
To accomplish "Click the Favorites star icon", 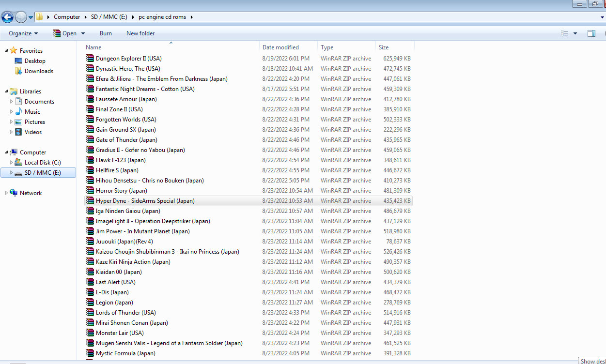I will pyautogui.click(x=14, y=50).
